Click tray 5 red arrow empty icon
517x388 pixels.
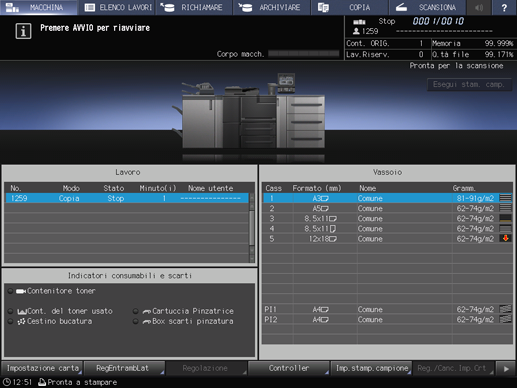click(505, 238)
